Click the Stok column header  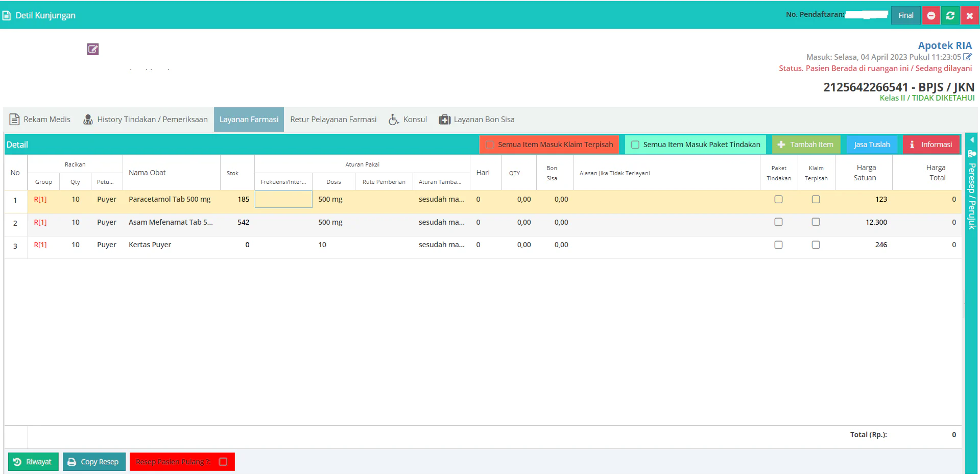[x=237, y=173]
